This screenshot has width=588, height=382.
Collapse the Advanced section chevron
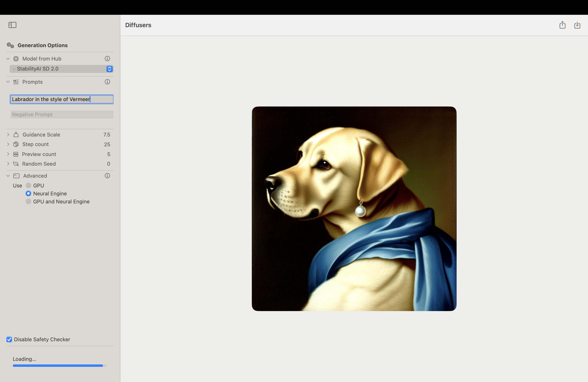coord(8,176)
